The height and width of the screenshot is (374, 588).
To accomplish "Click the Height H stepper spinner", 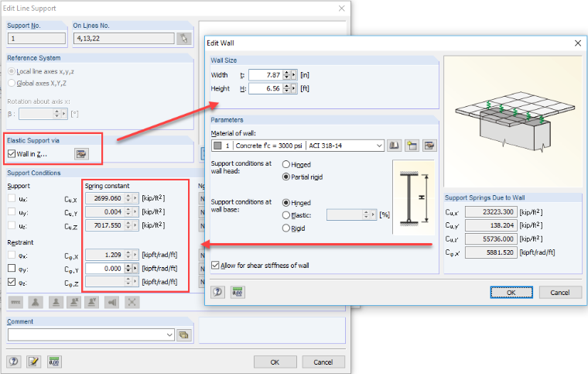I will click(286, 88).
